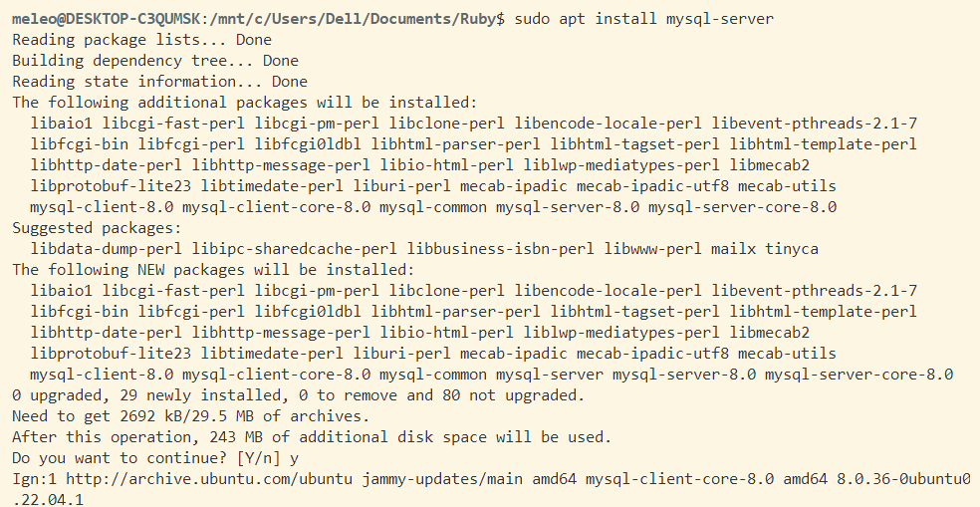Click the 'Suggested packages:' heading

[x=93, y=228]
